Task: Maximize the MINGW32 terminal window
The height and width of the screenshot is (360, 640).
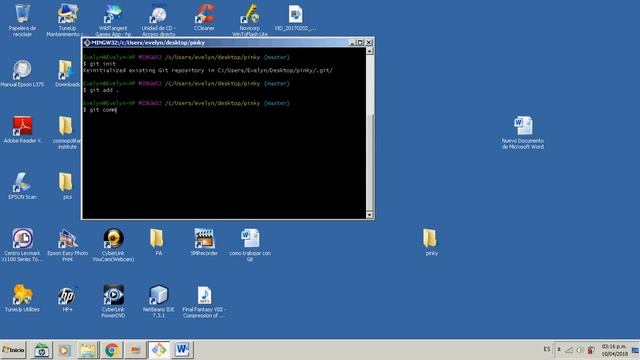Action: coord(360,42)
